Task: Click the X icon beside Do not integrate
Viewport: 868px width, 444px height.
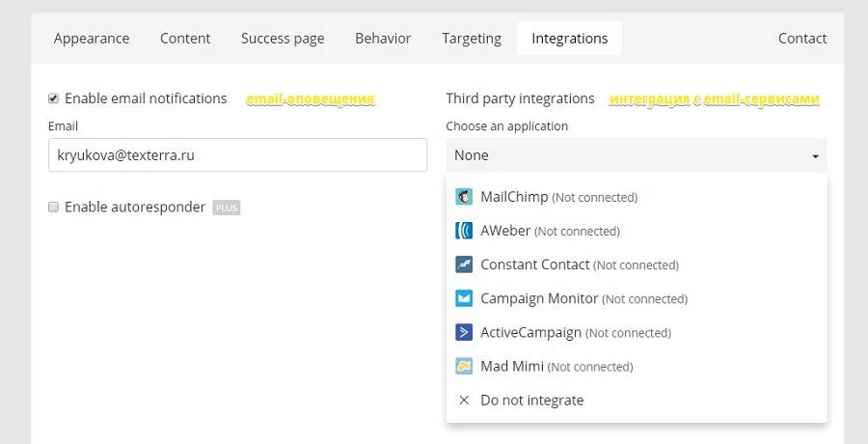Action: (464, 400)
